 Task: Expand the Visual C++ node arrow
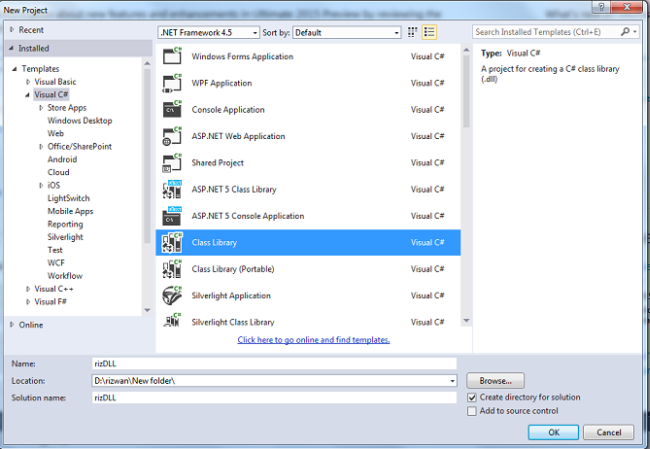tap(28, 289)
